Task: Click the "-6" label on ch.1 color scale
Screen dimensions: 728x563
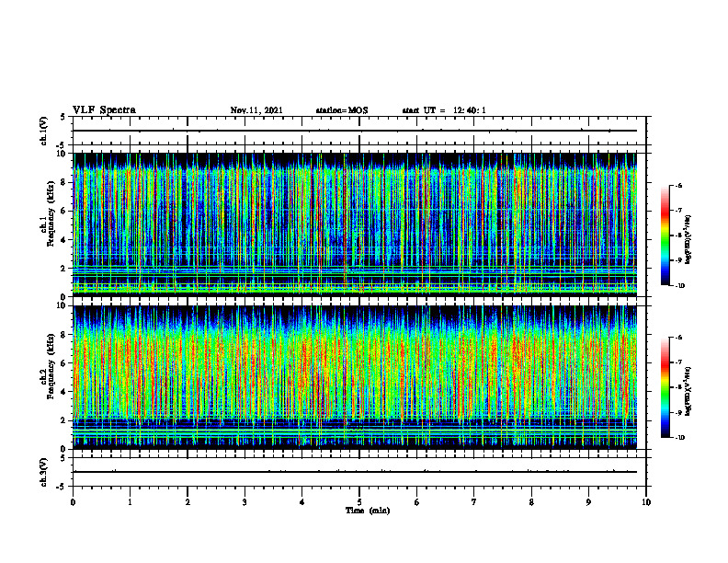Action: coord(678,185)
